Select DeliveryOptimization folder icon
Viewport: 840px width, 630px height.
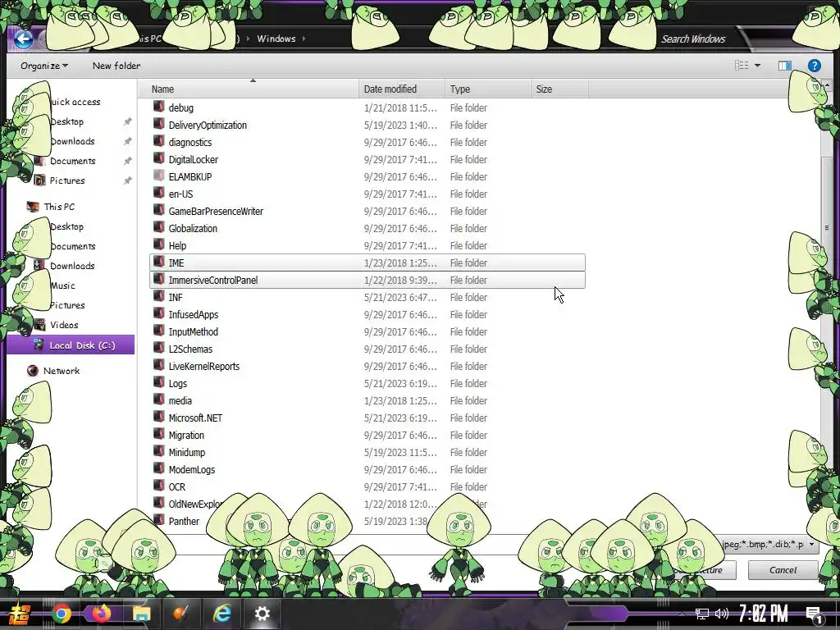click(x=158, y=124)
